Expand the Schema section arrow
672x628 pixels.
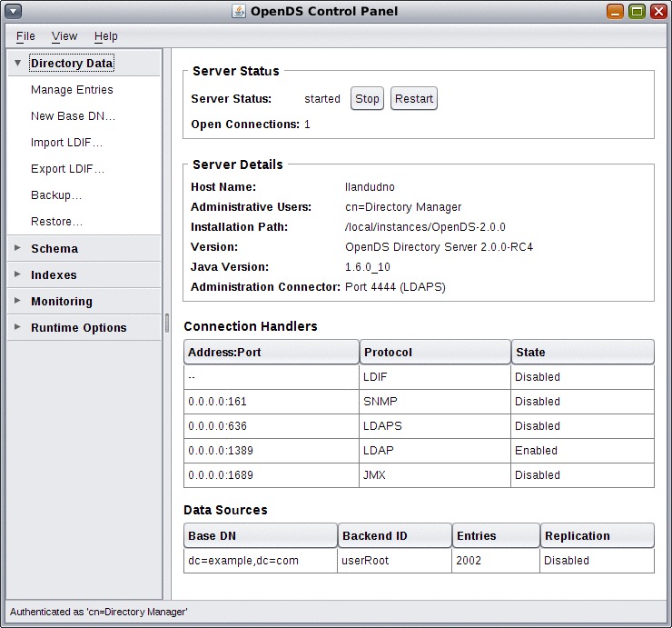17,248
